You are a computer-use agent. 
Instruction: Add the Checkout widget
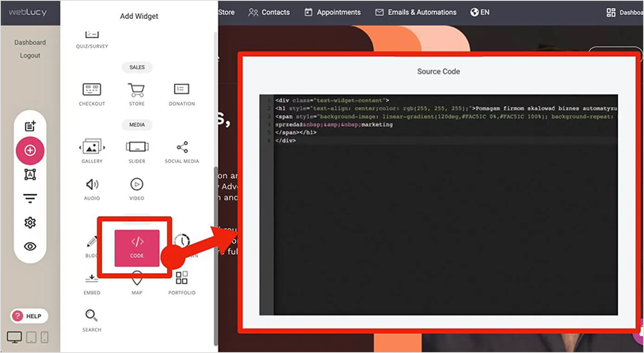92,94
